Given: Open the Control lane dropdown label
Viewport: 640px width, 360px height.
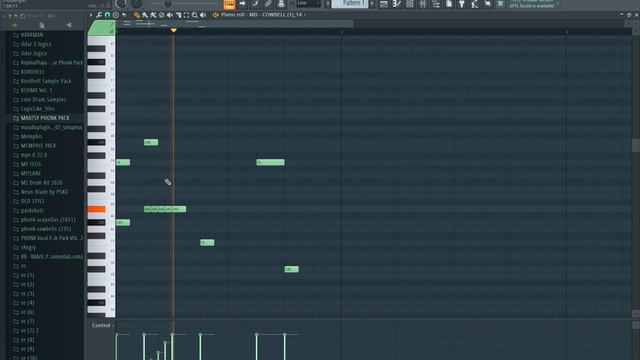Looking at the screenshot, I should 102,325.
